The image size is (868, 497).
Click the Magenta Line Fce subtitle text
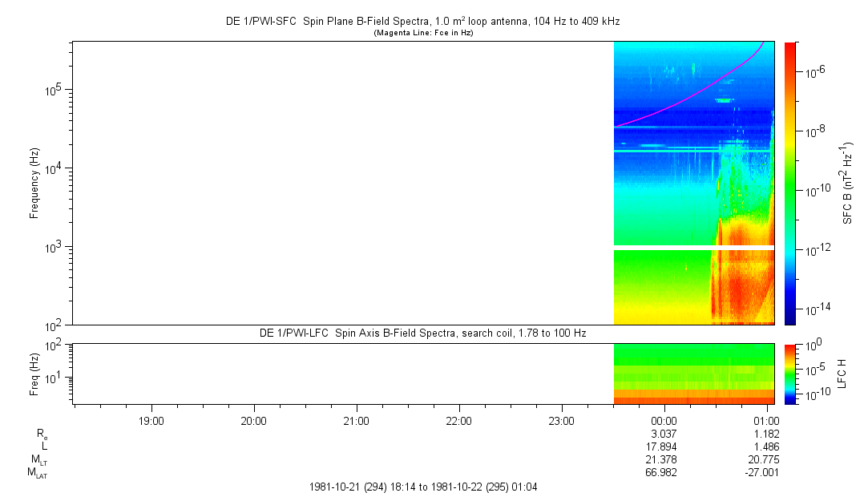(423, 33)
